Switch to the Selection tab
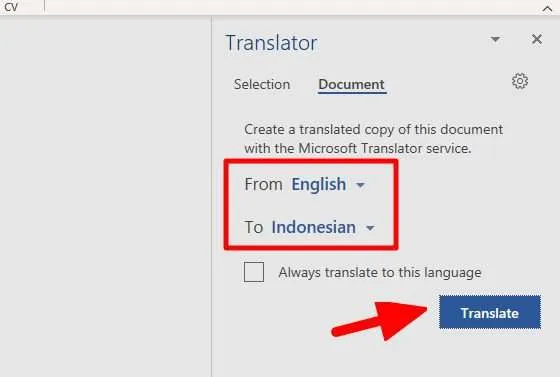The image size is (560, 377). pos(262,84)
